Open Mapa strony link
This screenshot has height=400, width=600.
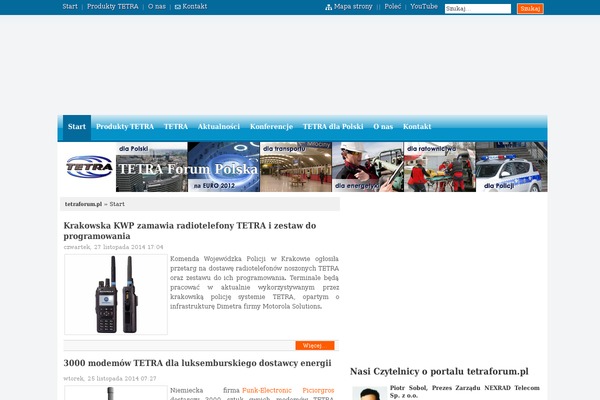(353, 7)
